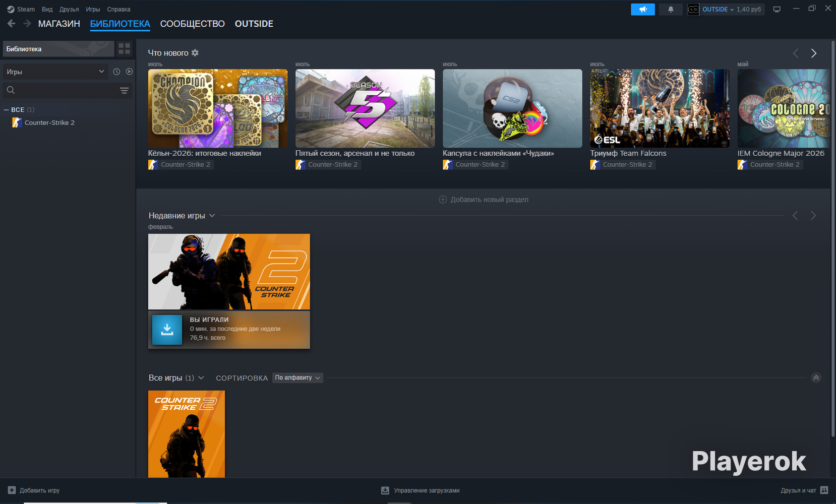Click the What's New previous arrow
The height and width of the screenshot is (504, 836).
[795, 53]
